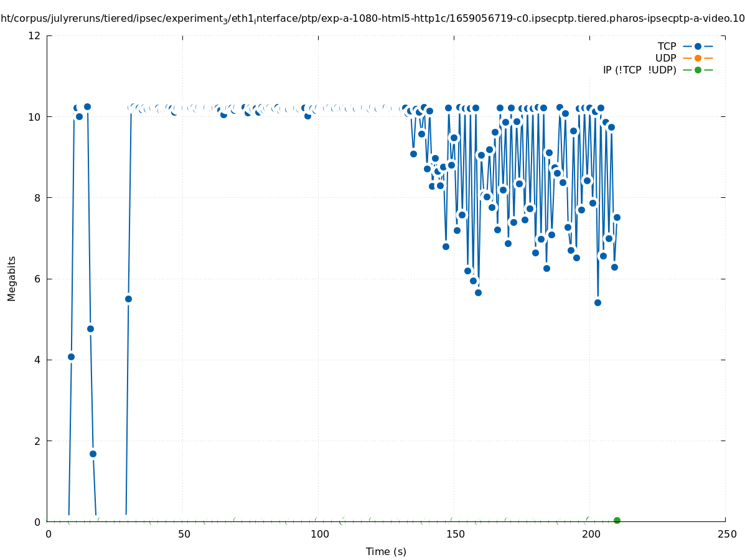
Task: Toggle the UDP series via legend label
Action: [x=665, y=58]
